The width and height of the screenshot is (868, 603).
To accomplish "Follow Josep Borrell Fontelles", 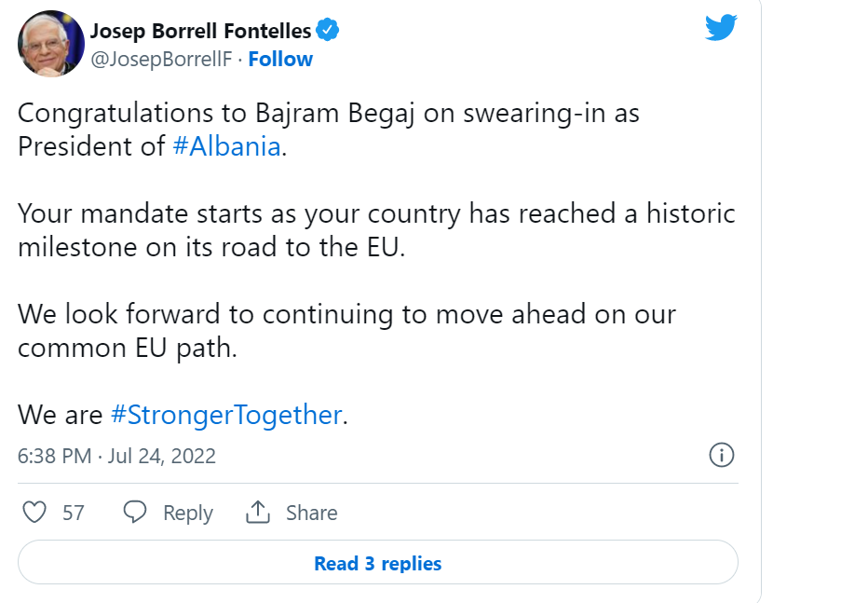I will click(280, 60).
